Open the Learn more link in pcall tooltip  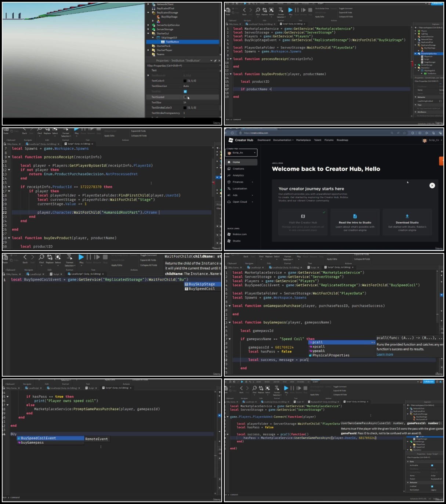[x=385, y=354]
